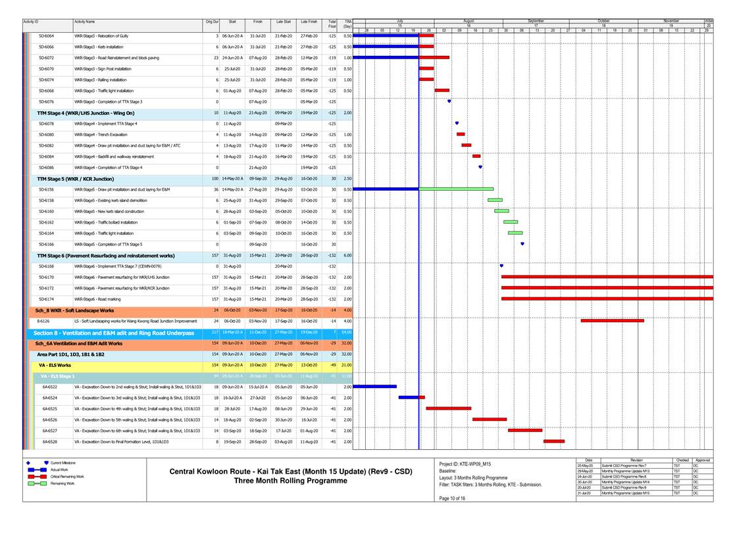Select the SD-6166 Stage 5 completion milestone diamond

click(522, 244)
